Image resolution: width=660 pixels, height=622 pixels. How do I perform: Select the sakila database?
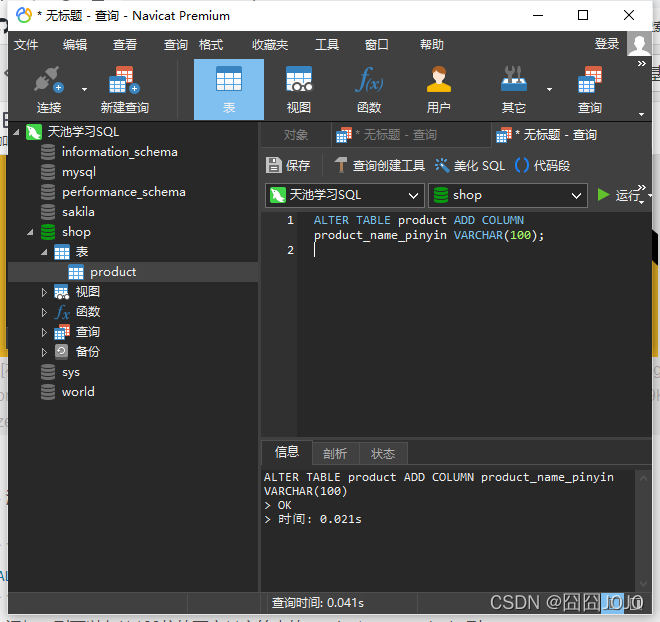point(78,212)
